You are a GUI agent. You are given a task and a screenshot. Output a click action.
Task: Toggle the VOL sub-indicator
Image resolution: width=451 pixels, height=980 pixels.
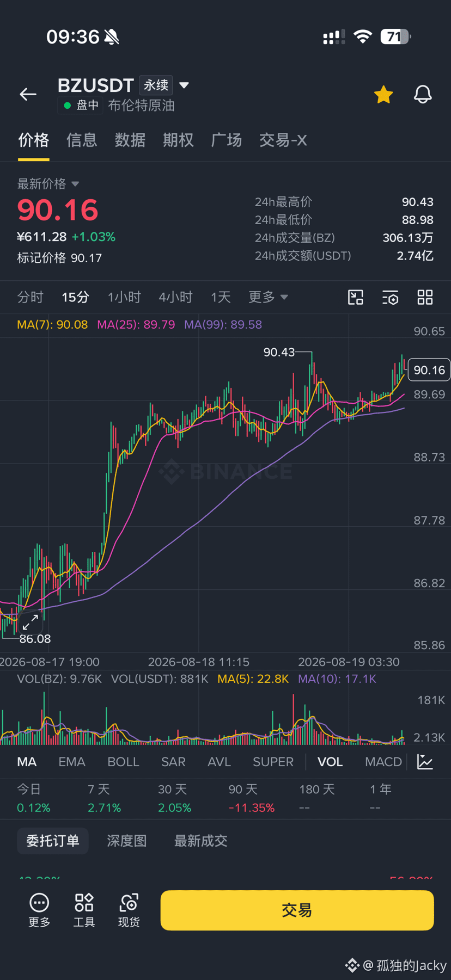click(330, 762)
